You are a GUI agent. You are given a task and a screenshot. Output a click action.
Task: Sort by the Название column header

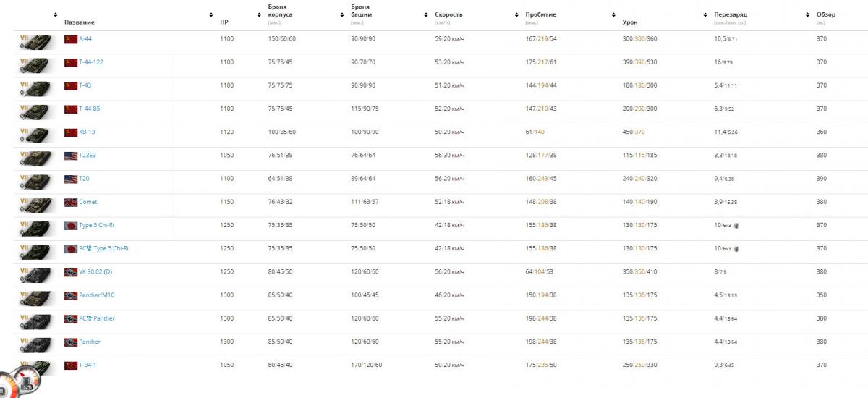(80, 22)
